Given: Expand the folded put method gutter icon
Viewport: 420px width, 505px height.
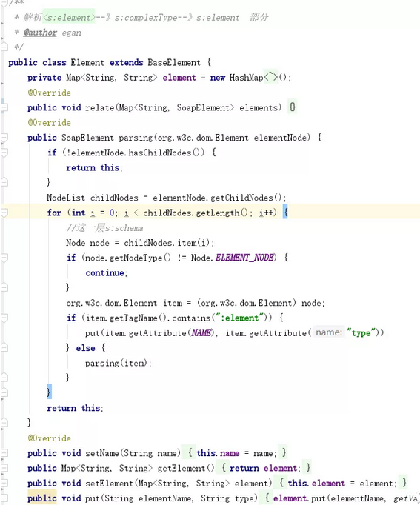Looking at the screenshot, I should tap(4, 498).
